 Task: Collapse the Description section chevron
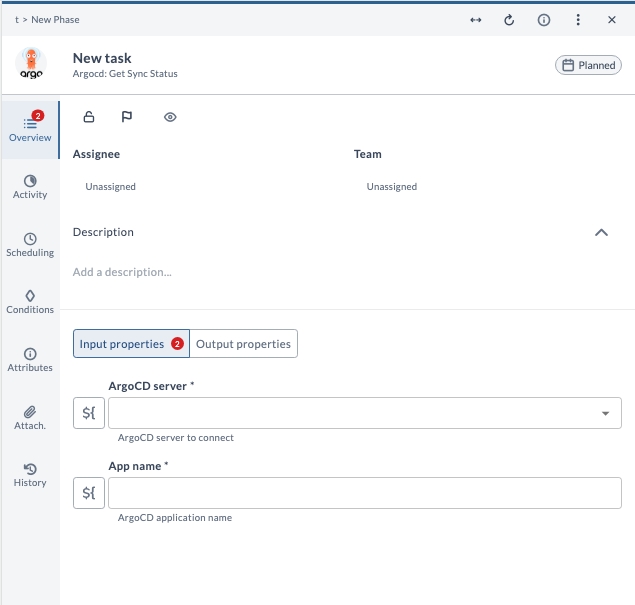[601, 232]
